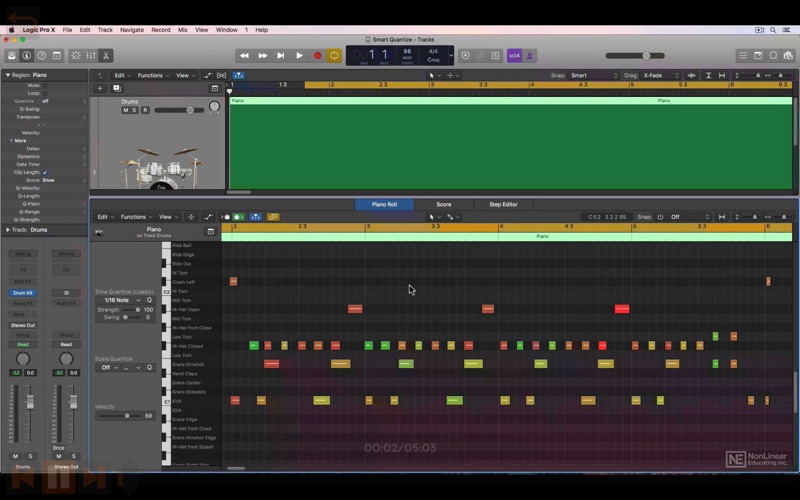Open the LCD display mode dropdown arrow
Screen dimensions: 800x500
(x=451, y=56)
